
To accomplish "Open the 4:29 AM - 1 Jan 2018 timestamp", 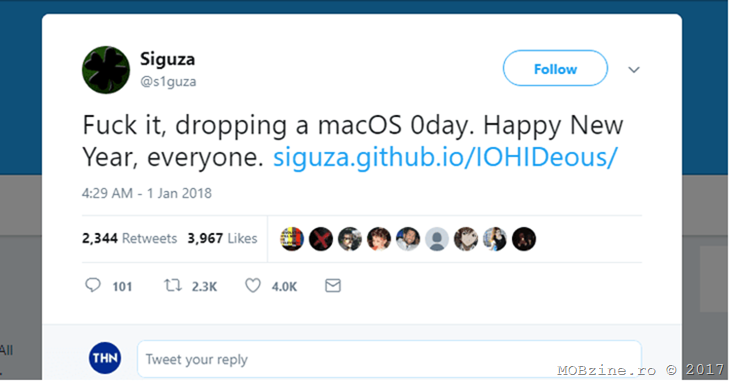I will 147,193.
